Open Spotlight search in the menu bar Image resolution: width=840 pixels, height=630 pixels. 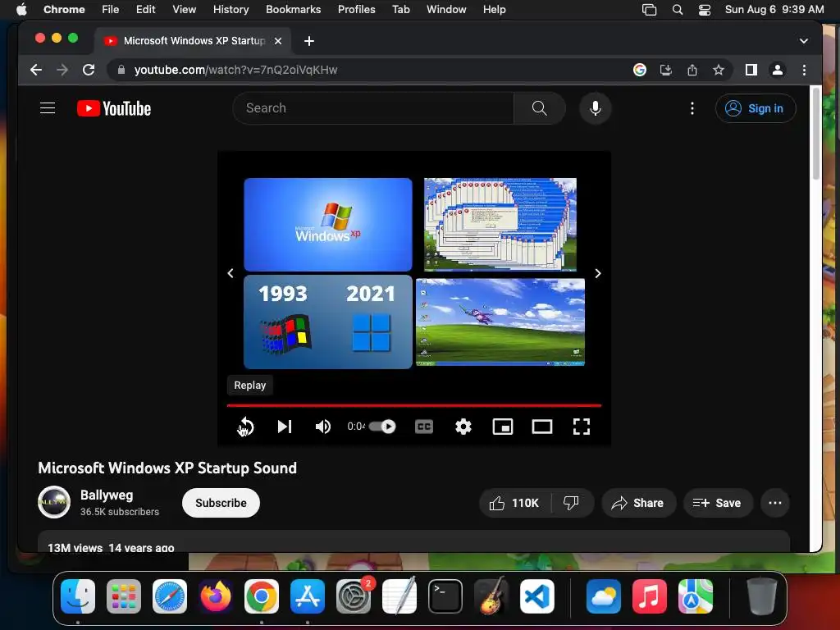point(677,9)
